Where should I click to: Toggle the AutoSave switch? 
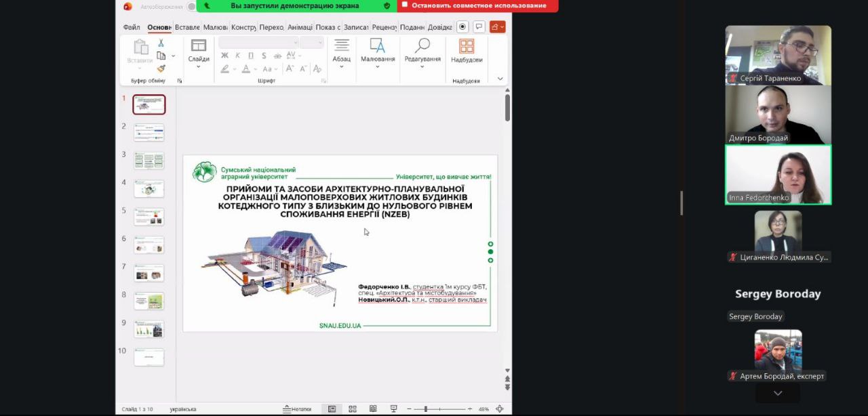(x=191, y=6)
